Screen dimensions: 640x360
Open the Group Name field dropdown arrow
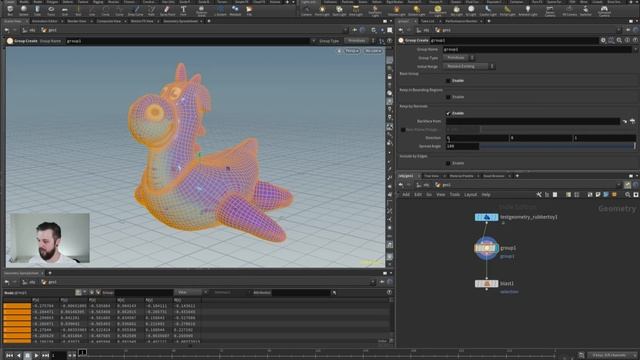[636, 49]
